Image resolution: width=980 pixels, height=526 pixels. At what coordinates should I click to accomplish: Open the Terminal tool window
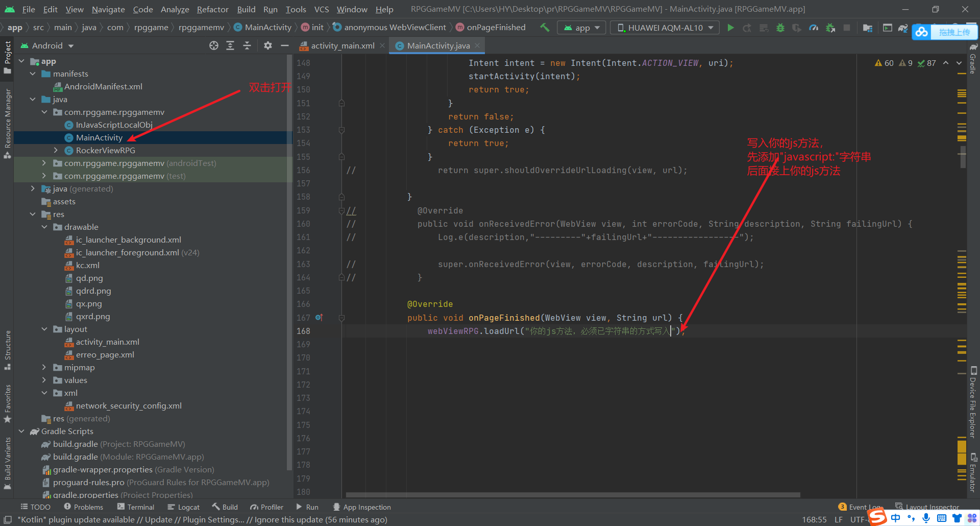(136, 507)
